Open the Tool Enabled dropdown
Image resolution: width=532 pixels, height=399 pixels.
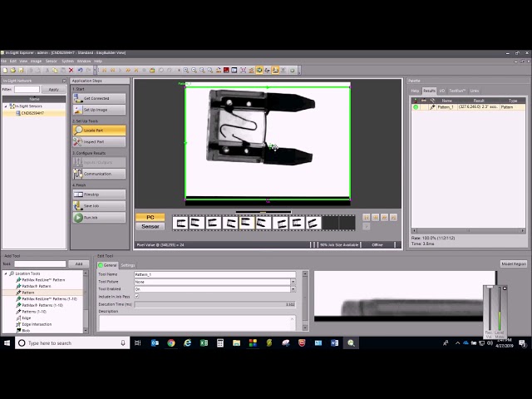293,289
